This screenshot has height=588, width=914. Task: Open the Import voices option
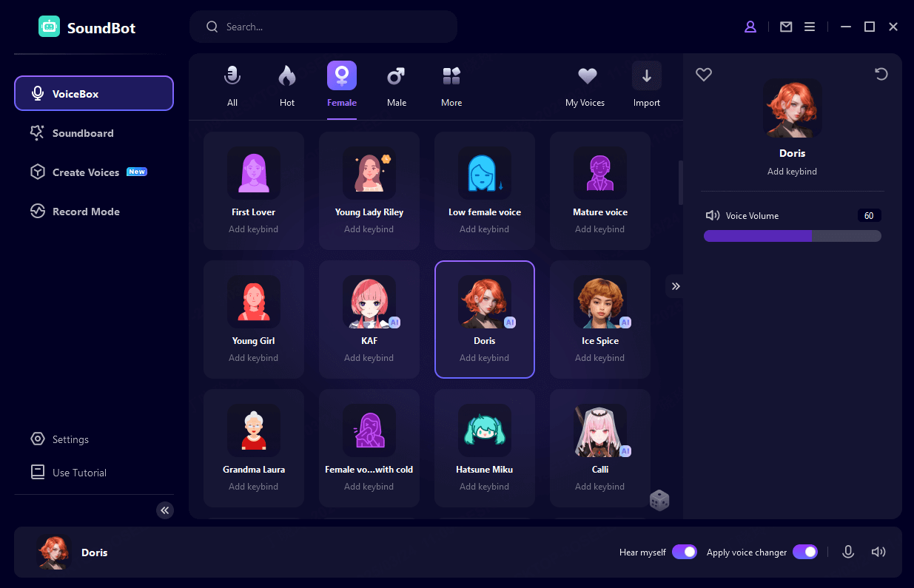point(646,85)
